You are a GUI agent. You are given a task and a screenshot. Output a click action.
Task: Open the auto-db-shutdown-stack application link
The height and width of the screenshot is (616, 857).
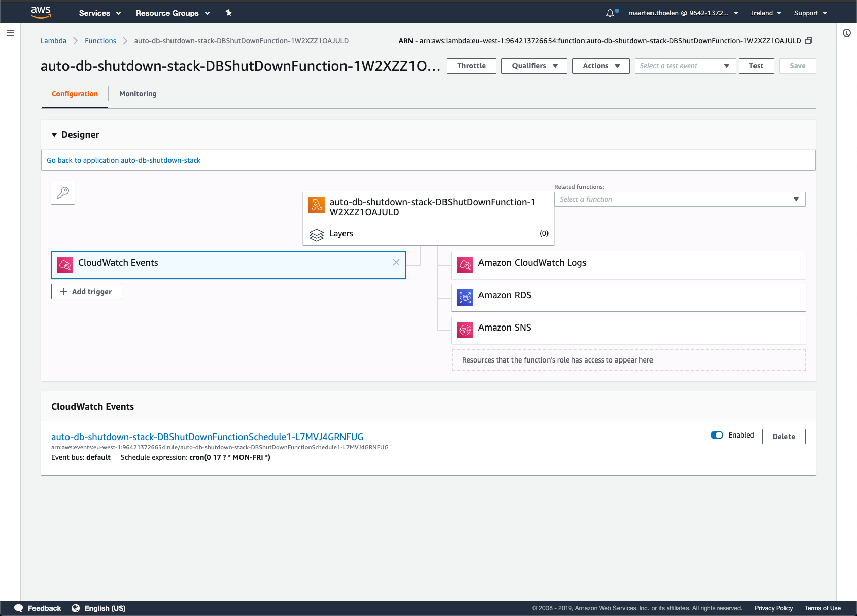click(x=123, y=160)
